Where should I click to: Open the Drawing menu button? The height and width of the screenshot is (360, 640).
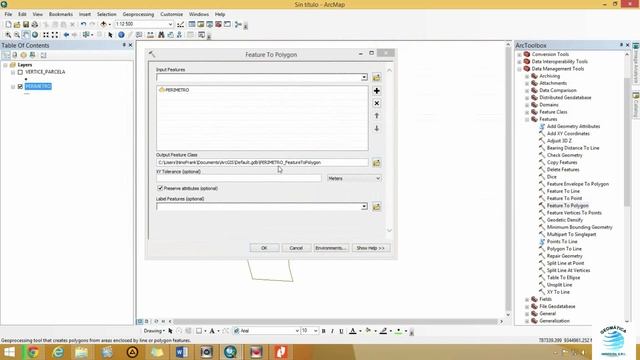154,331
